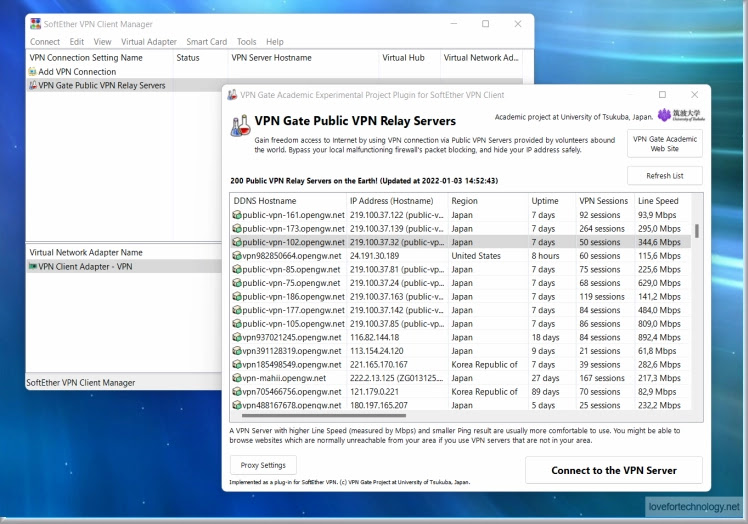Open Proxy Settings

click(263, 465)
